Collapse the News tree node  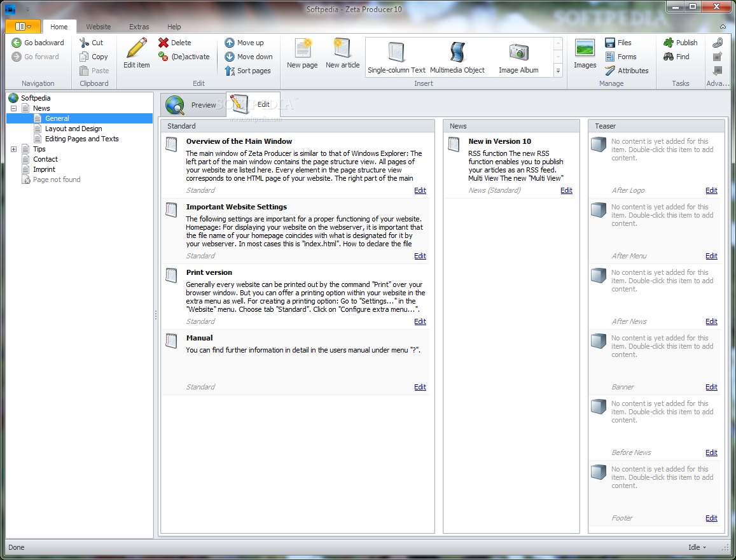pos(13,108)
